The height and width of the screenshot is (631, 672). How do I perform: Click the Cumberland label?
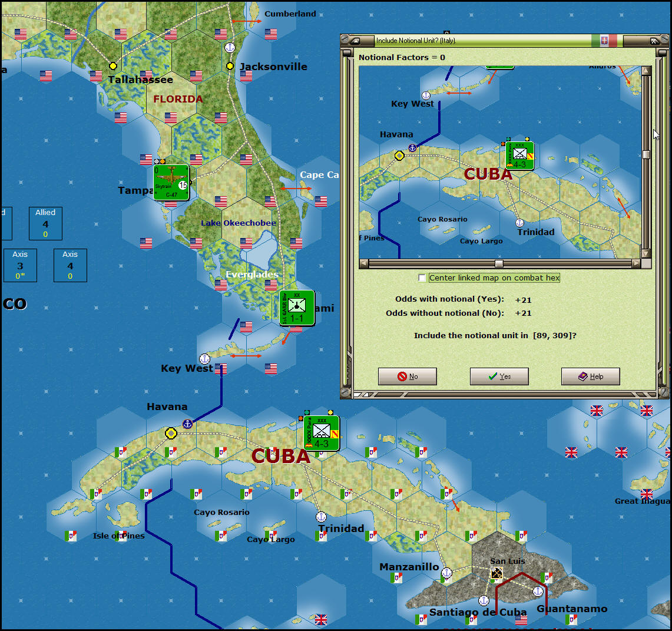(290, 14)
